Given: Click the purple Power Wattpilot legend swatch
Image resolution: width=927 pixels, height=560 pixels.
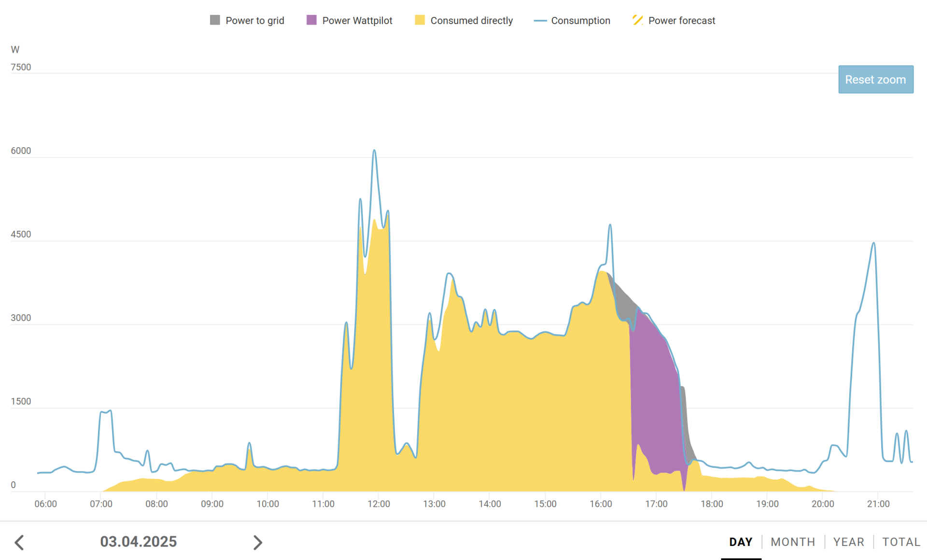Looking at the screenshot, I should coord(311,20).
